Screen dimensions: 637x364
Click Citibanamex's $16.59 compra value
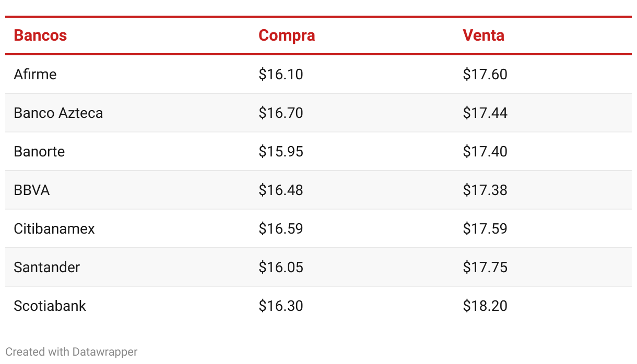pyautogui.click(x=281, y=228)
